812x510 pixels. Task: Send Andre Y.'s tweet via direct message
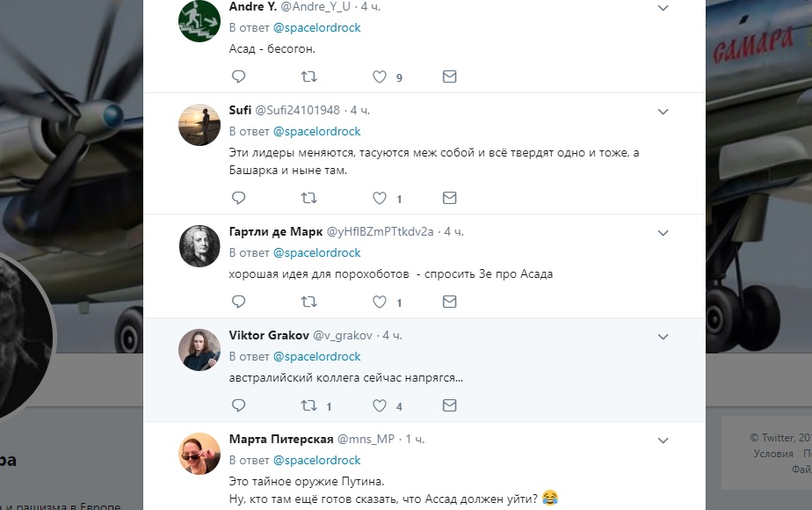coord(449,77)
